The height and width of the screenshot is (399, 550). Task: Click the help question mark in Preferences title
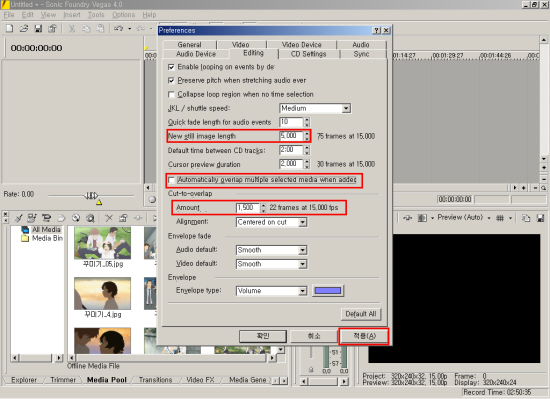[376, 31]
